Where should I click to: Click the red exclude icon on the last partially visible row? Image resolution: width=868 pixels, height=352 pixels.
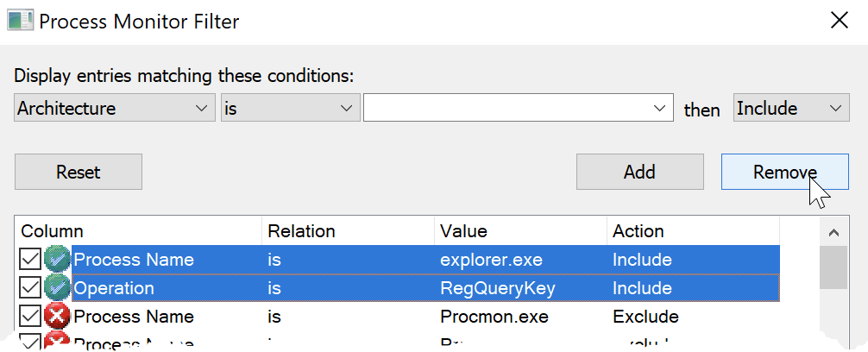58,342
